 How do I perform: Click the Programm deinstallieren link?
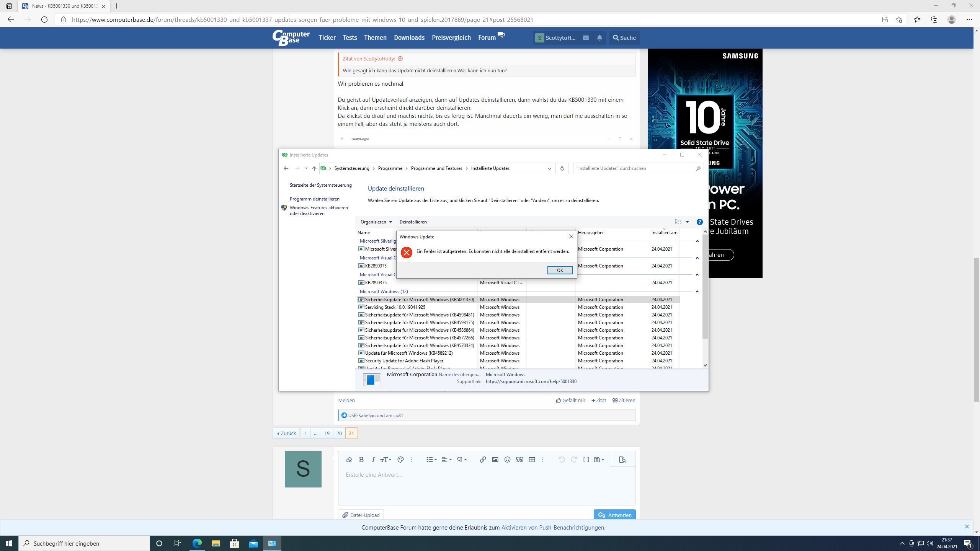tap(314, 199)
